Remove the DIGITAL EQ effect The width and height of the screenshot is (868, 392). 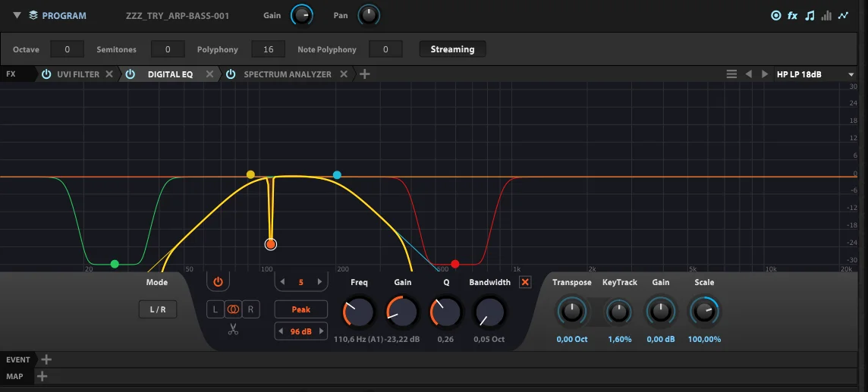210,74
